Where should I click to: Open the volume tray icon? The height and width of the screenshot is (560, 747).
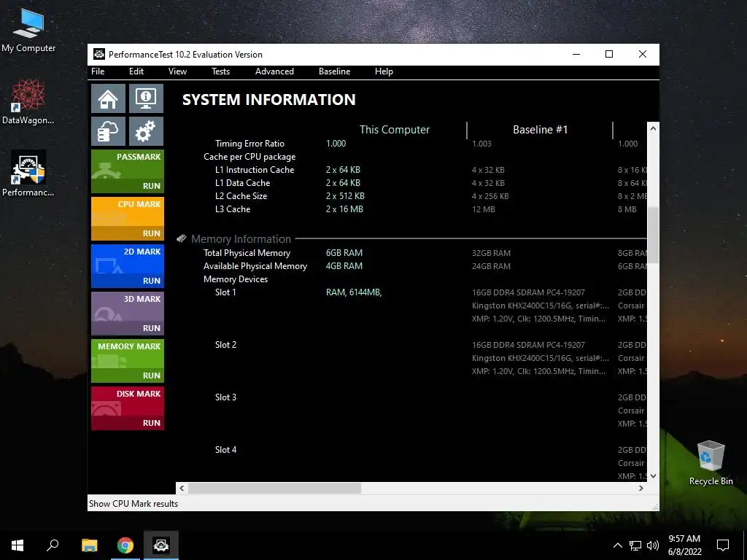[x=652, y=545]
